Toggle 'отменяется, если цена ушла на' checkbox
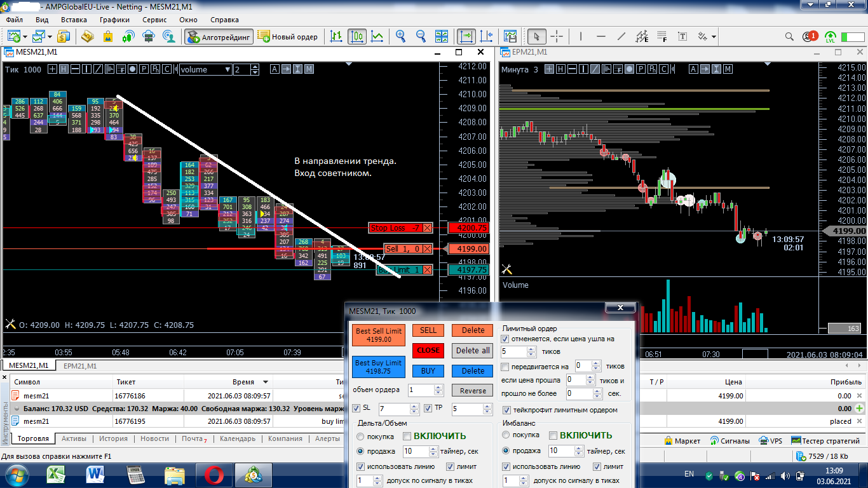Viewport: 868px width, 488px height. coord(505,339)
